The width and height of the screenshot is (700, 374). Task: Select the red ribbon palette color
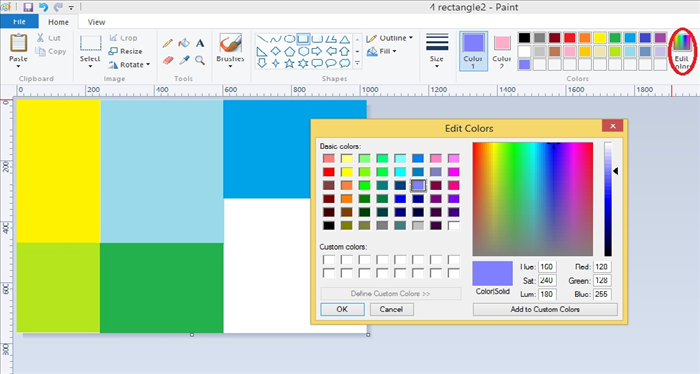570,37
